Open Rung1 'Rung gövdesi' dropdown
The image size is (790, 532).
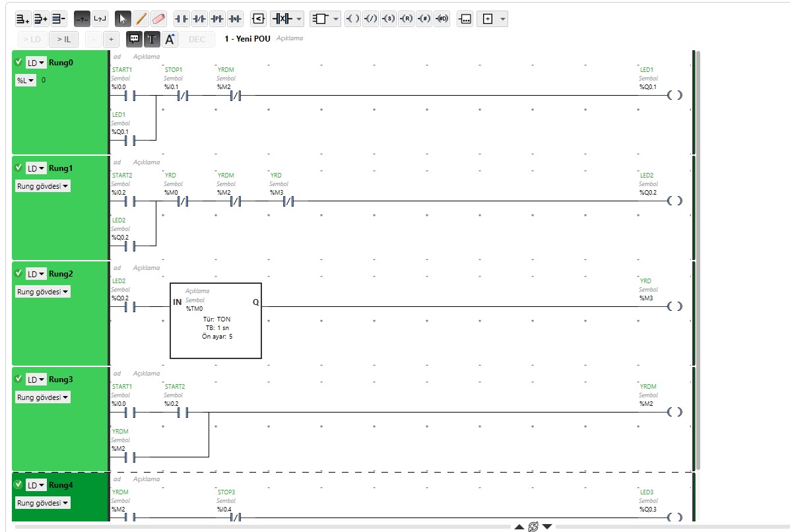[x=43, y=186]
